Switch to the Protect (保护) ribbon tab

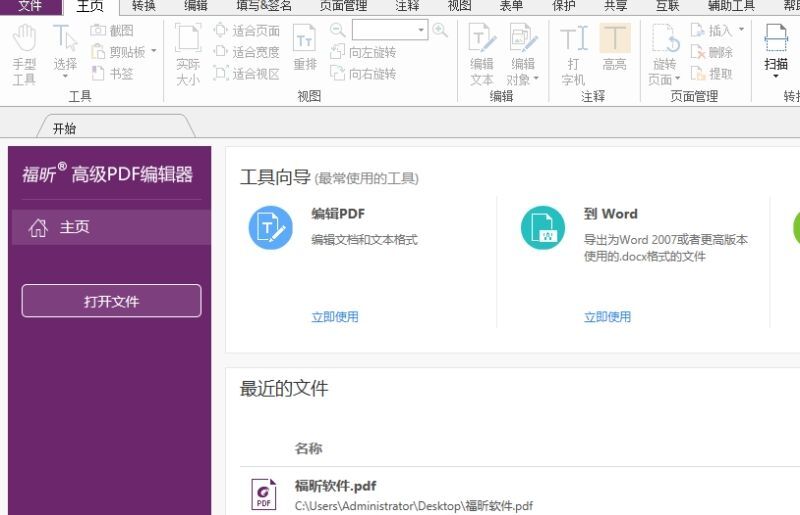564,6
